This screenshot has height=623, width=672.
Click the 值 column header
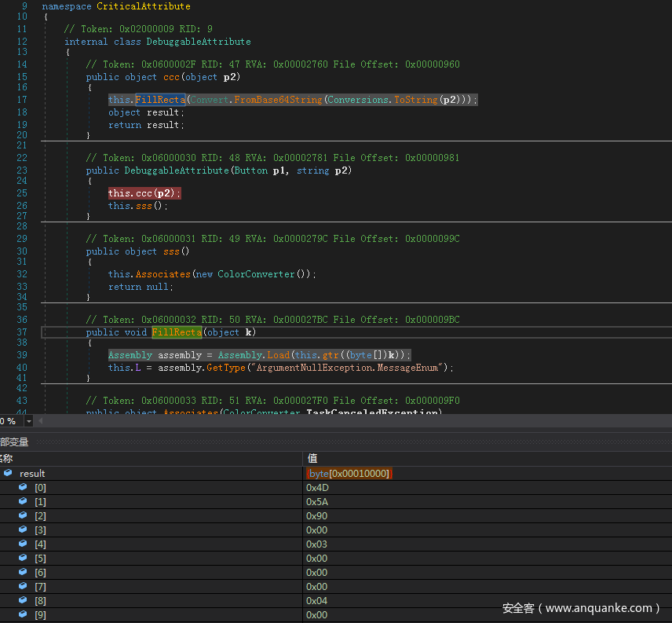pyautogui.click(x=312, y=458)
